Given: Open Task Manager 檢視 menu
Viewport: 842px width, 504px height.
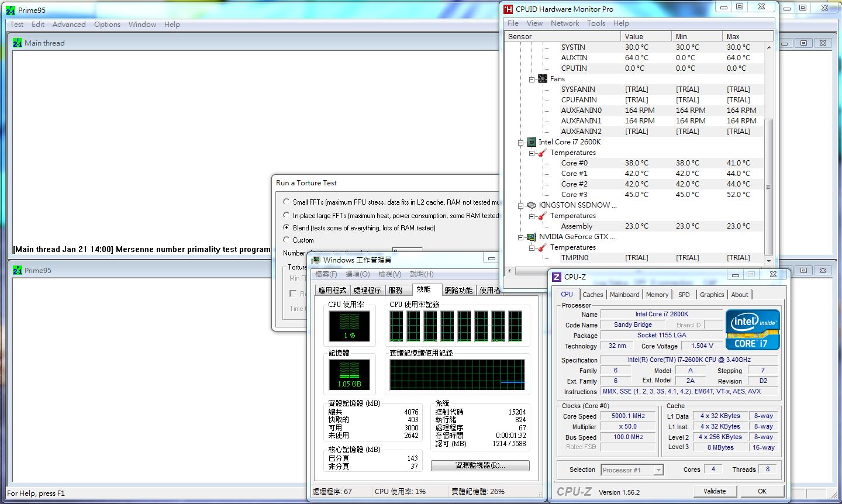Looking at the screenshot, I should click(389, 274).
